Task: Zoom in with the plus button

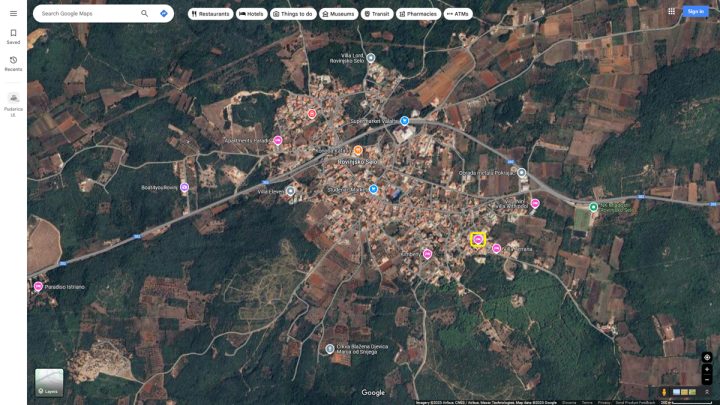Action: pyautogui.click(x=707, y=369)
